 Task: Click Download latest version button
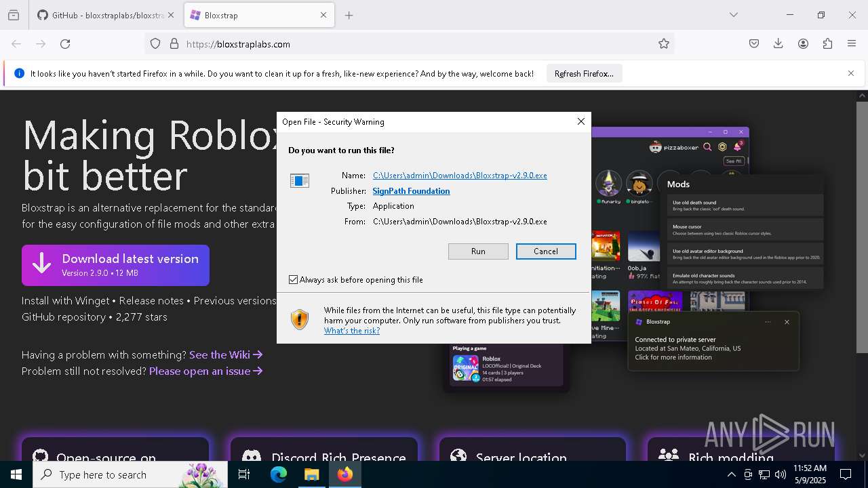point(115,265)
